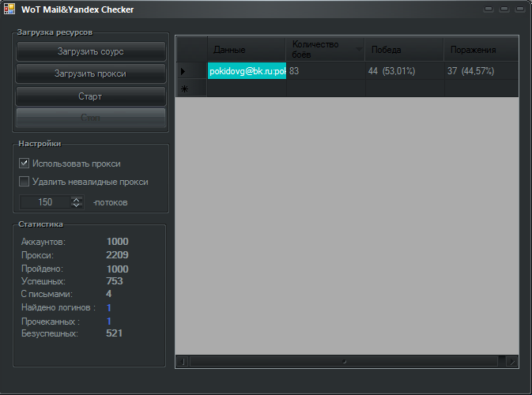Select the battle count cell showing 83
The image size is (532, 395).
(x=326, y=71)
